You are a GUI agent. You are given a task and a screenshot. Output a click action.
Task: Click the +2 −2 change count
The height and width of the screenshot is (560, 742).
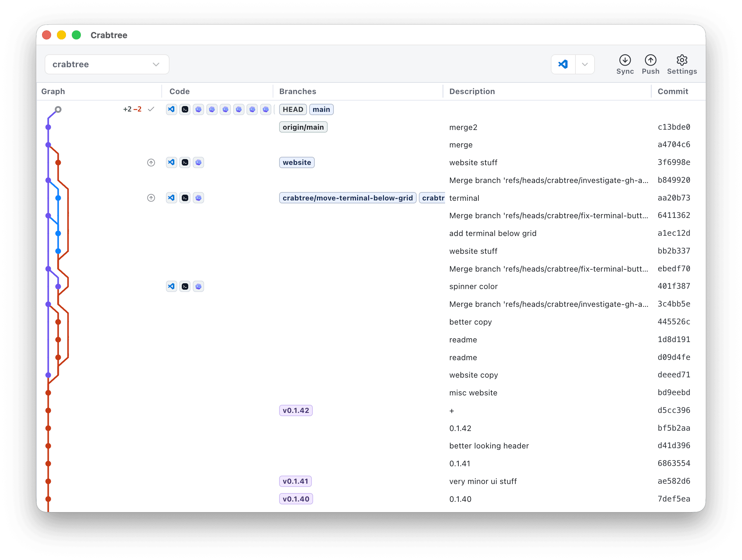pos(132,109)
